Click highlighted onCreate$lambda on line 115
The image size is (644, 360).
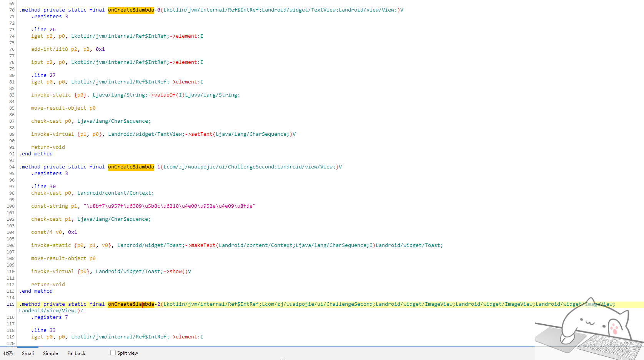point(131,304)
